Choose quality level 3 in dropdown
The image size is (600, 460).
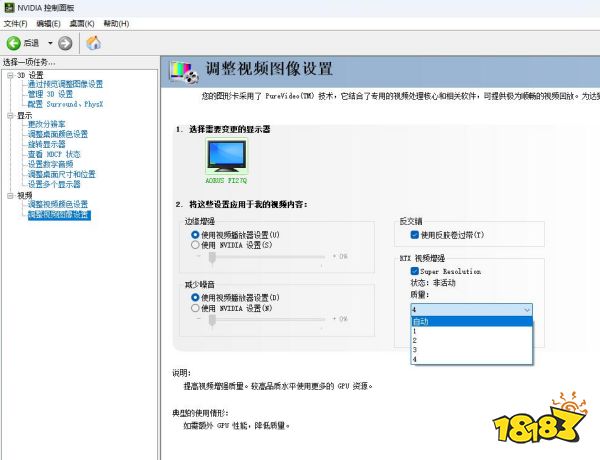pyautogui.click(x=471, y=350)
